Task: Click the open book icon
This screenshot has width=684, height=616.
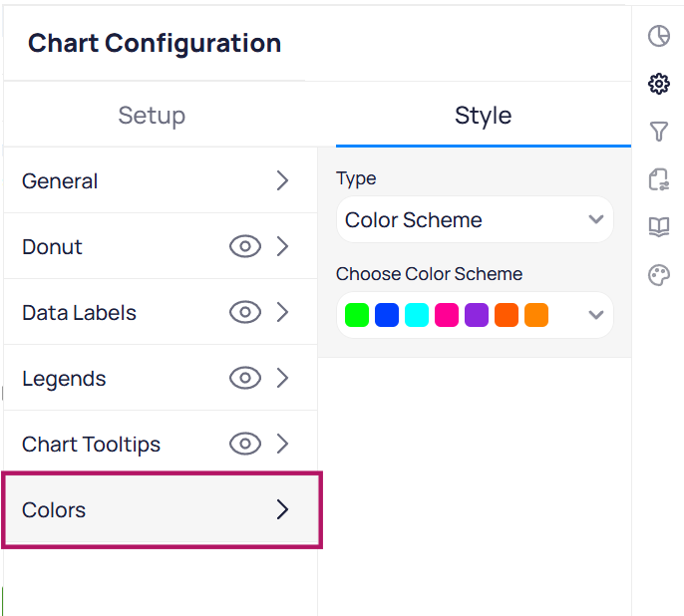Action: pyautogui.click(x=658, y=227)
